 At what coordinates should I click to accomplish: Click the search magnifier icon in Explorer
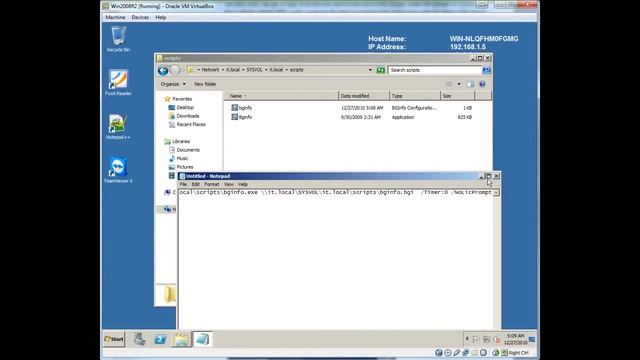tap(486, 70)
